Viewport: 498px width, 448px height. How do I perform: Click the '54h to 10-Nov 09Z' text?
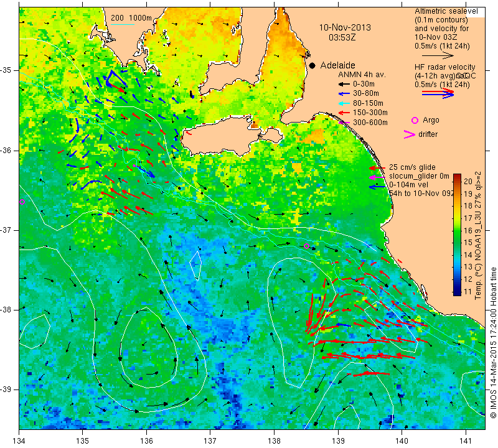click(x=421, y=194)
